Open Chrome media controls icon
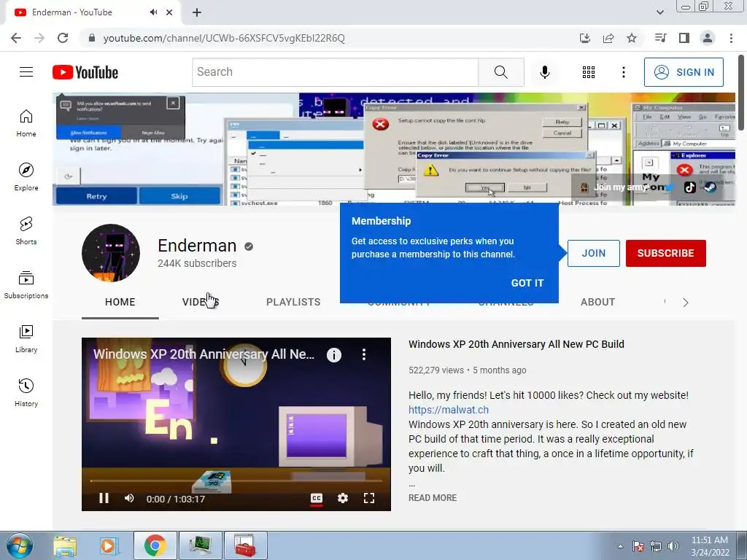This screenshot has width=747, height=560. click(661, 38)
